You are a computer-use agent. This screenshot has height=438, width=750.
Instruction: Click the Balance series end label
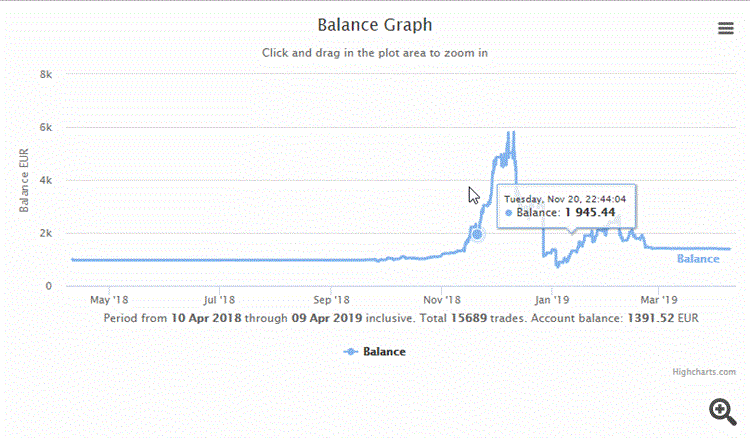(698, 259)
